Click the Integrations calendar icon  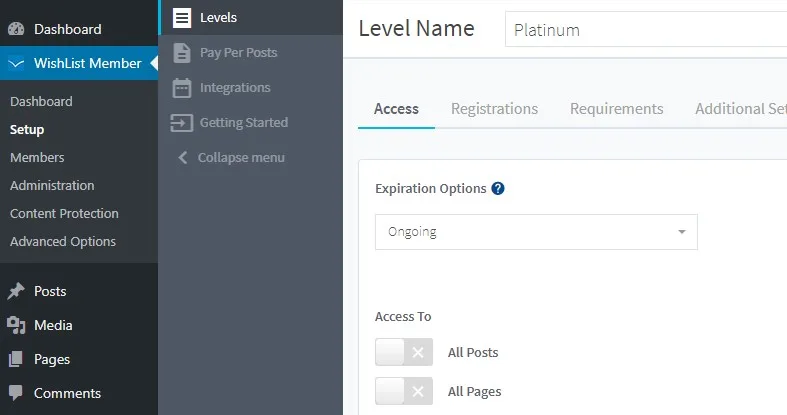[x=181, y=87]
